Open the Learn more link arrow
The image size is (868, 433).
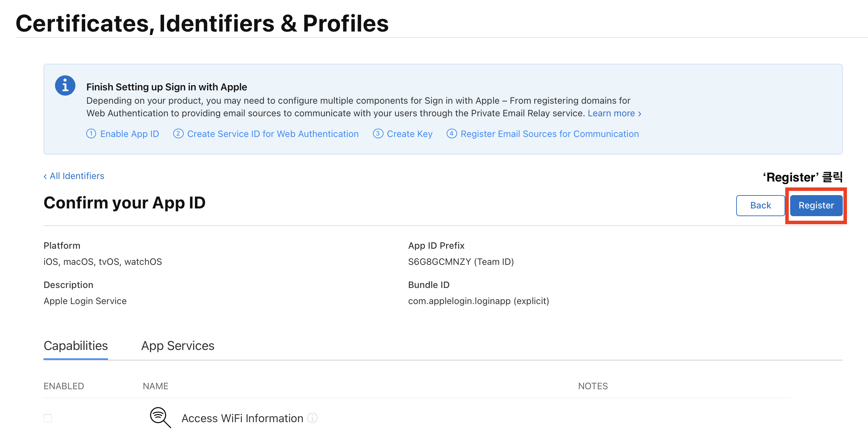click(639, 114)
